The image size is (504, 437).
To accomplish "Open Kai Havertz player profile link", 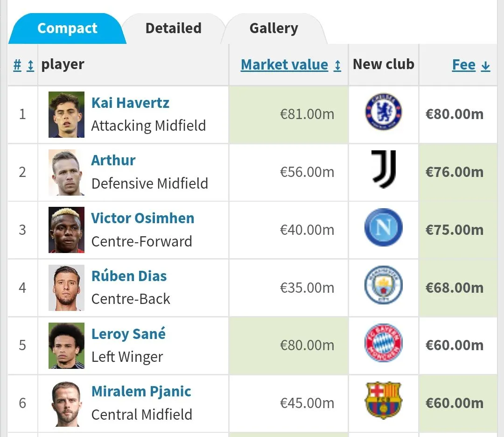I will click(x=130, y=103).
